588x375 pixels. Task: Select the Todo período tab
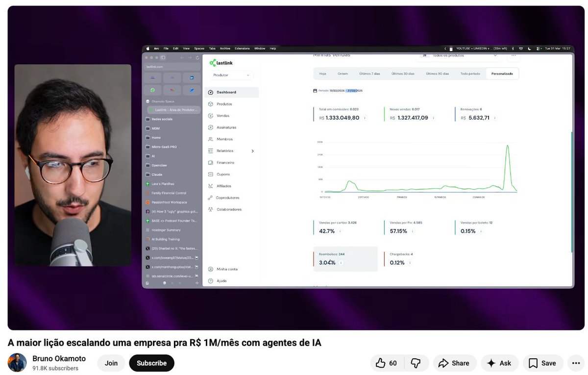(470, 74)
